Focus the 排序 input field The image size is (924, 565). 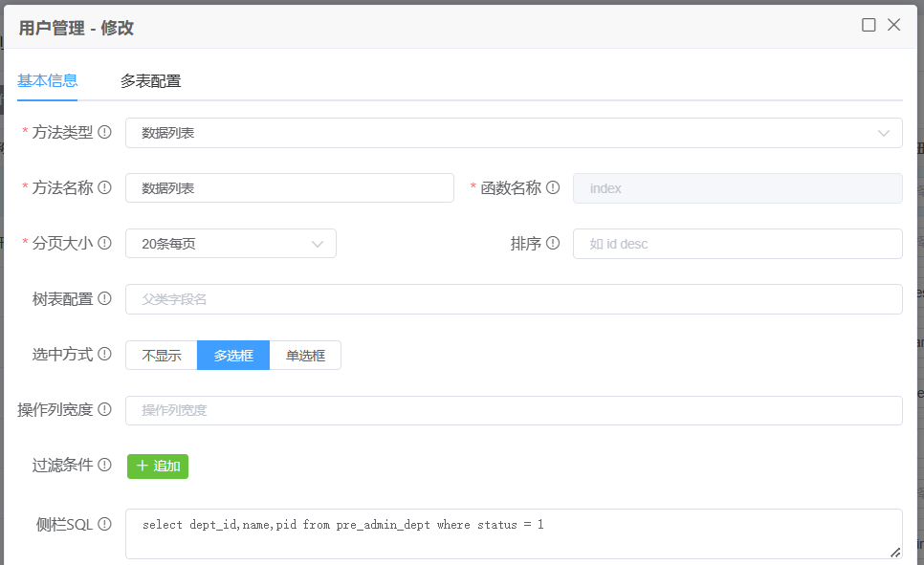point(737,244)
